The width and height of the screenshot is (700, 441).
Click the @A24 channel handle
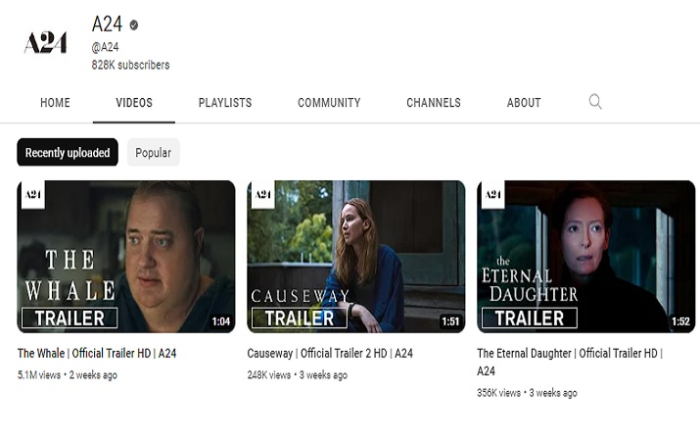click(x=105, y=47)
